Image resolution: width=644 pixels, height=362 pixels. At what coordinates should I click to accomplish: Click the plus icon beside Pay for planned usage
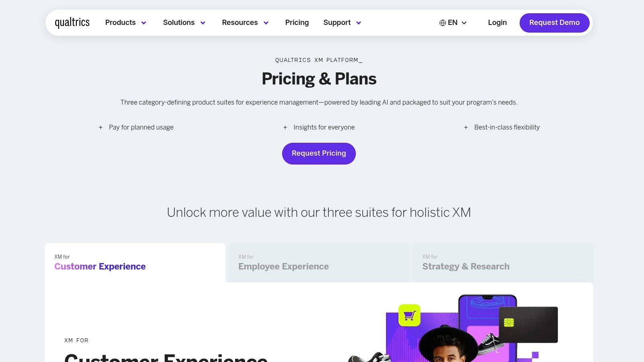(101, 128)
